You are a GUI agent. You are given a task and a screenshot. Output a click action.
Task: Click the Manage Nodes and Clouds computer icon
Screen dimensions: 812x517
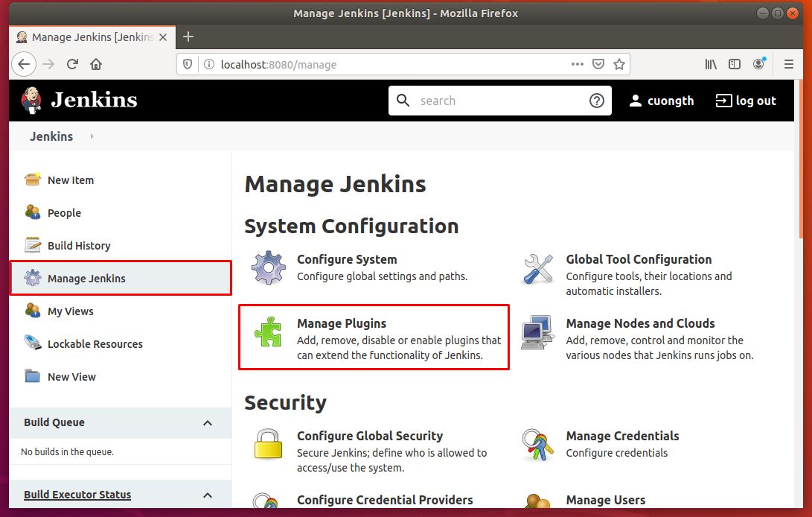coord(537,333)
